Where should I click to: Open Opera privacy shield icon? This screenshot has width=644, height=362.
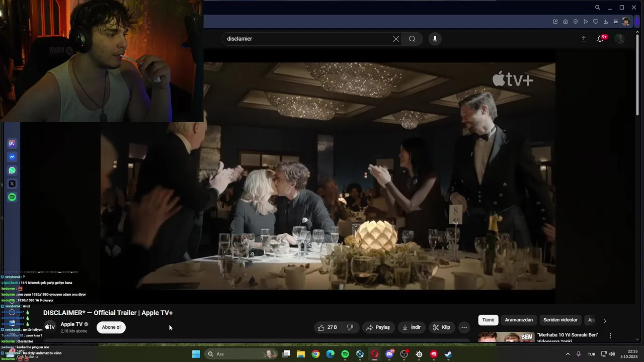coord(576,22)
